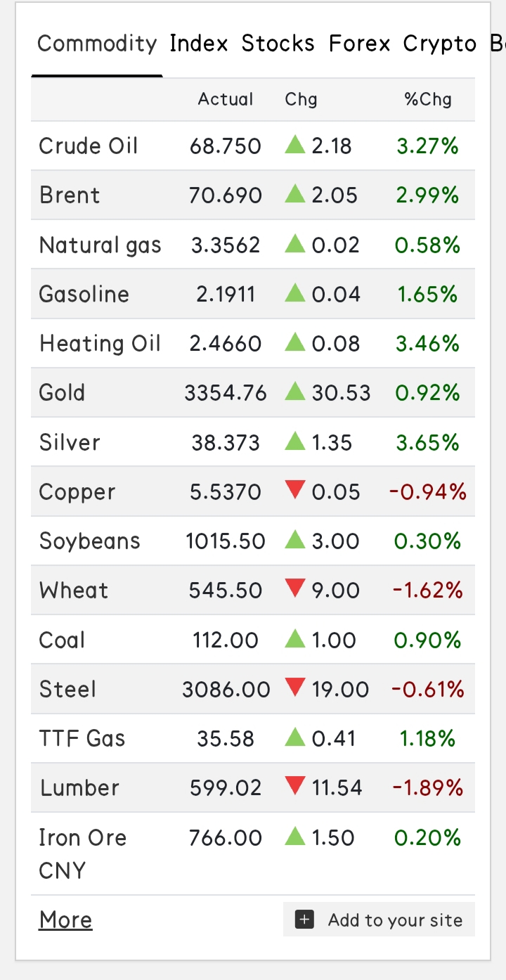Switch to the Index tab
The image size is (506, 980).
click(x=199, y=44)
